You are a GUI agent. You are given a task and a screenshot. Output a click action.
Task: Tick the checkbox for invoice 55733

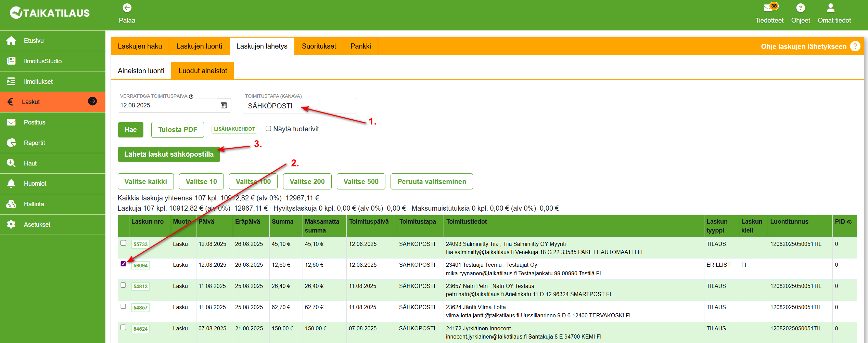123,243
